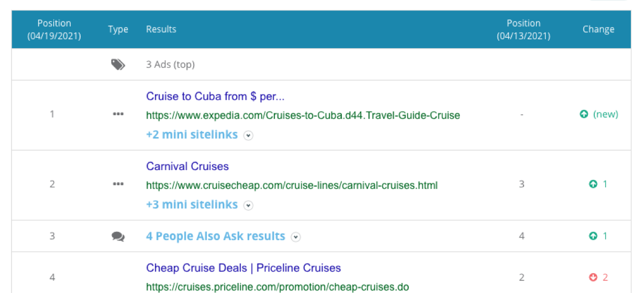
Task: Click the People Also Ask chat bubbles icon
Action: (118, 236)
